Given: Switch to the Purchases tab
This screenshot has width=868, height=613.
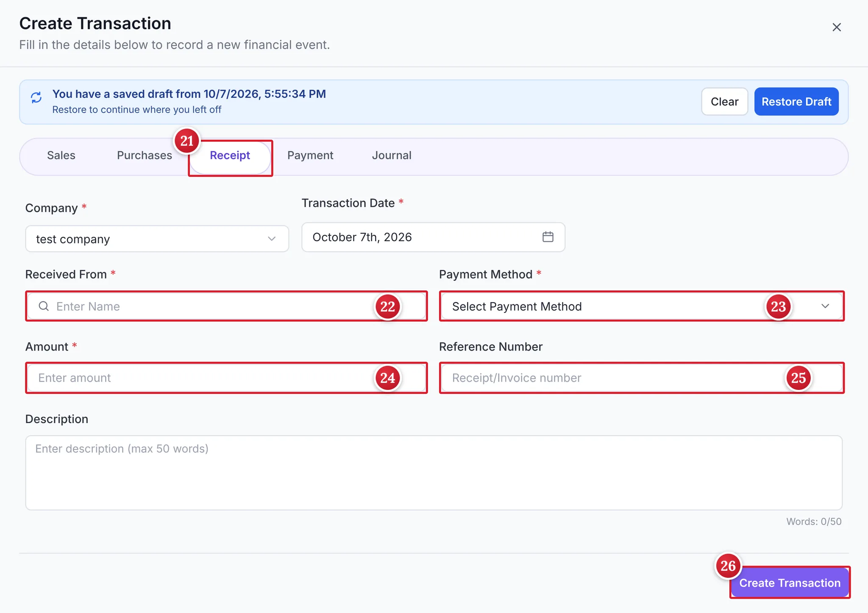Looking at the screenshot, I should (x=145, y=156).
